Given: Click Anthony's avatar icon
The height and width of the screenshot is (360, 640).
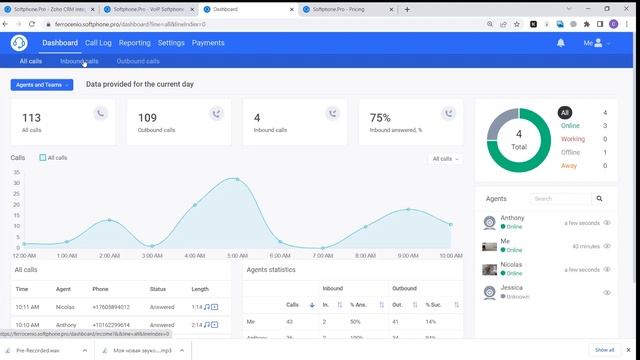Looking at the screenshot, I should coord(489,222).
